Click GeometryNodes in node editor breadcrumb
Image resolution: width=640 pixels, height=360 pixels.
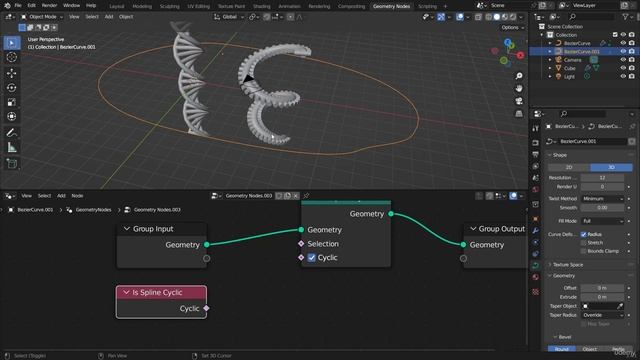(x=93, y=210)
